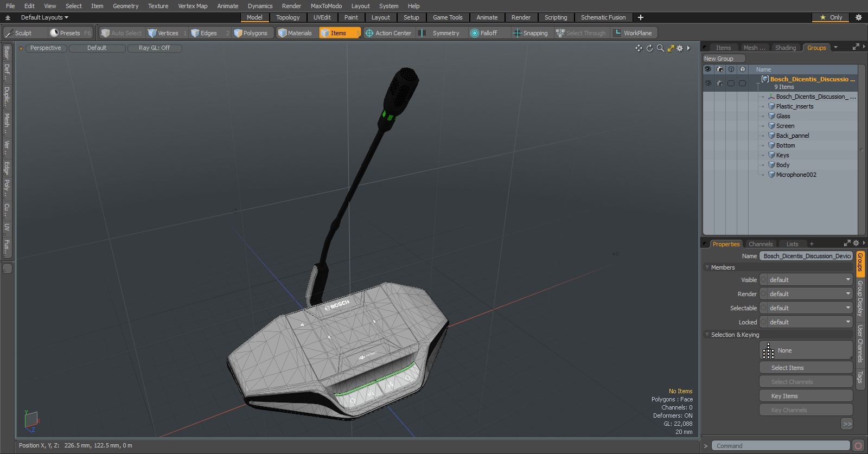Image resolution: width=868 pixels, height=454 pixels.
Task: Add new layout tab with plus icon
Action: pyautogui.click(x=641, y=17)
